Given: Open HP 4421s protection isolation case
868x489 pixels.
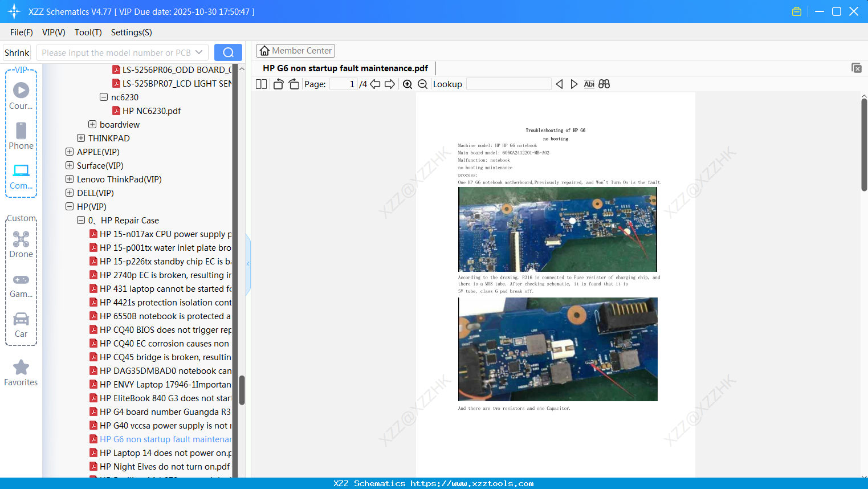Looking at the screenshot, I should coord(160,303).
